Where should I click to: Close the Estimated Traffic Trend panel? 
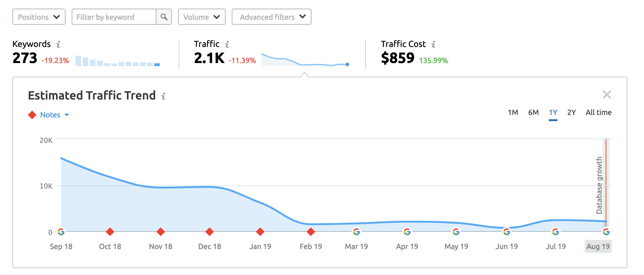pyautogui.click(x=607, y=95)
